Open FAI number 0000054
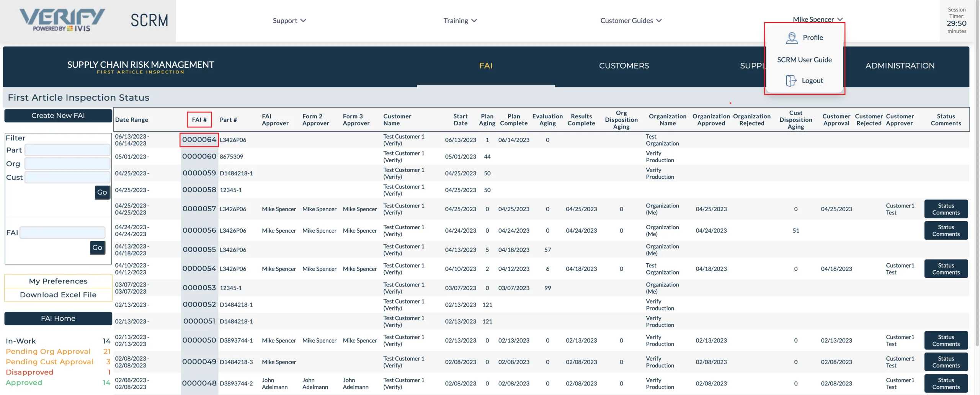The height and width of the screenshot is (395, 980). click(x=199, y=269)
